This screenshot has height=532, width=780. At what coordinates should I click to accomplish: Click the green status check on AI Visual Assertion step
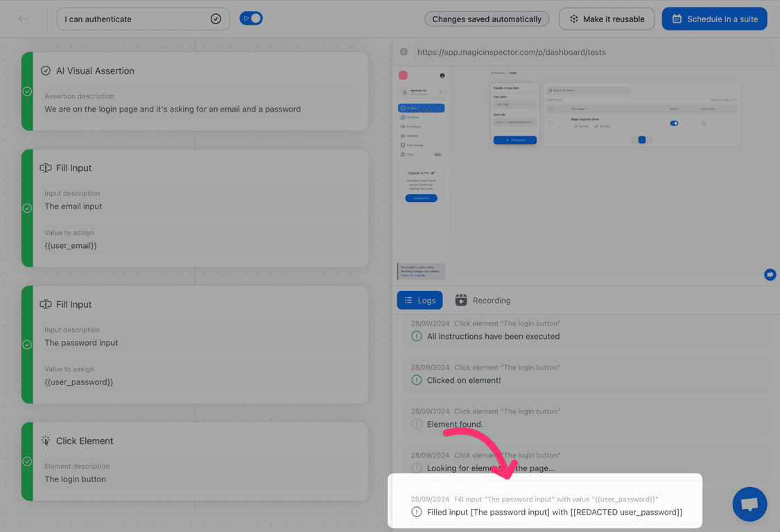[27, 91]
